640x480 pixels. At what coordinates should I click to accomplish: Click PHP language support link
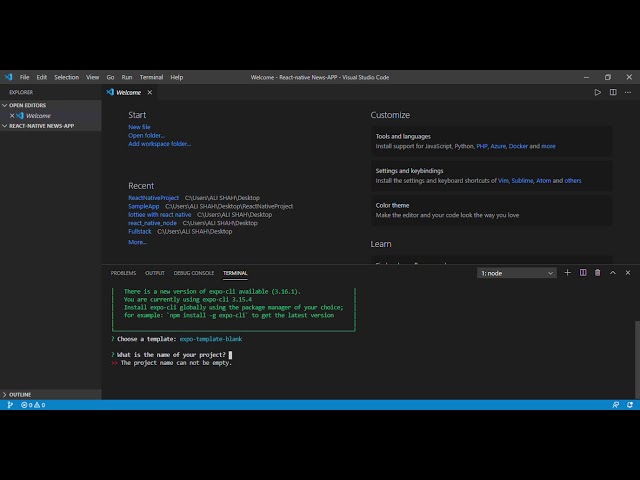click(x=482, y=146)
